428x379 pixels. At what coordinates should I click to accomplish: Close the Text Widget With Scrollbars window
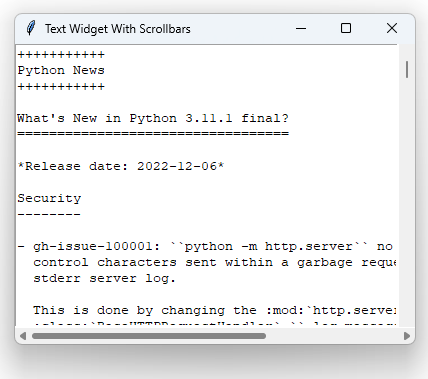coord(392,28)
